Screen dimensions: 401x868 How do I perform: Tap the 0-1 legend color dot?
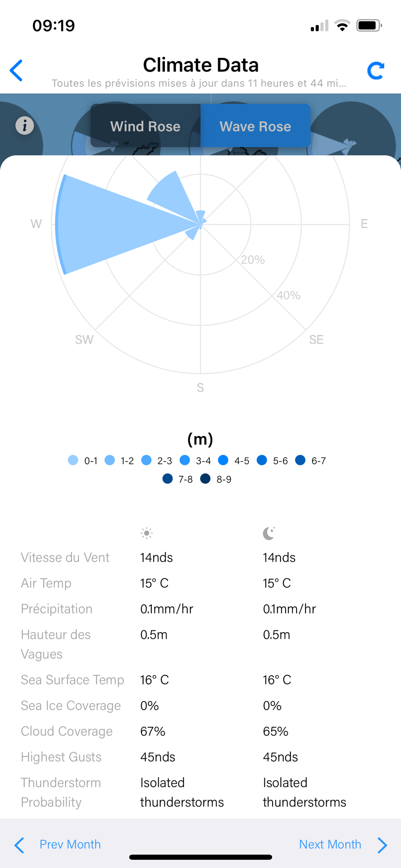click(73, 460)
